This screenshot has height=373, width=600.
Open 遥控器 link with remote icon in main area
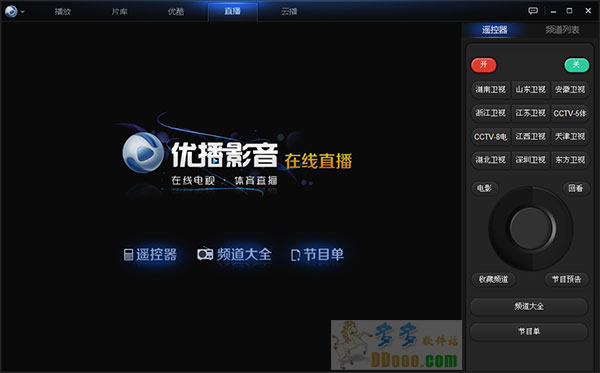coord(150,254)
